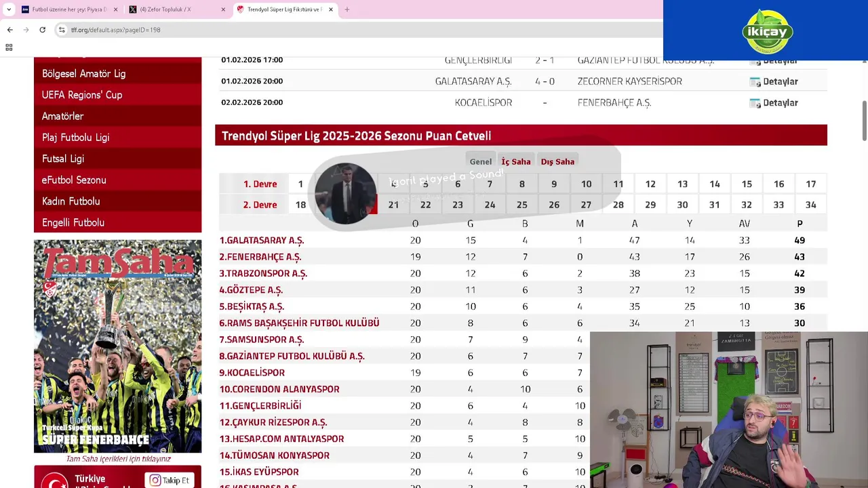This screenshot has width=868, height=488.
Task: Open 2.FENERBAHÇE A.Ş. team link
Action: tap(260, 257)
